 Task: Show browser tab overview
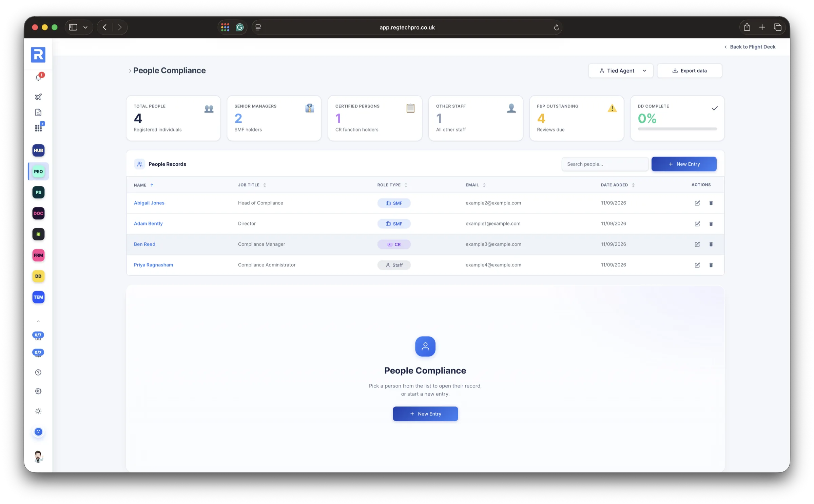pos(778,27)
